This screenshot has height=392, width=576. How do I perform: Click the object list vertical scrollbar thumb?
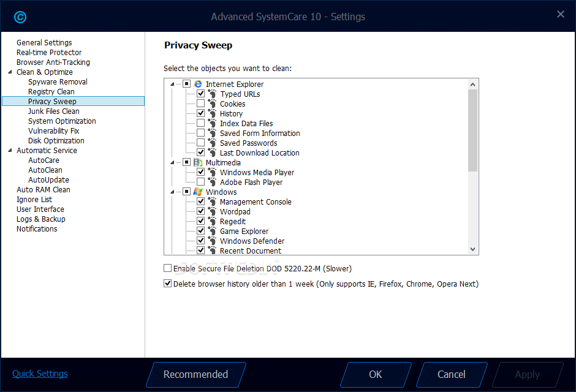[x=473, y=130]
